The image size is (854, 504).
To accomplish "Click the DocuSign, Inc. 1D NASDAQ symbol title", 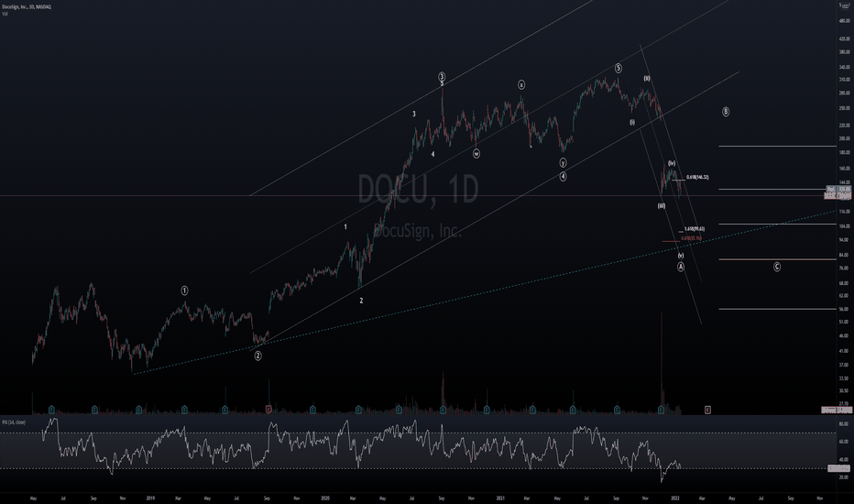I will click(x=27, y=6).
